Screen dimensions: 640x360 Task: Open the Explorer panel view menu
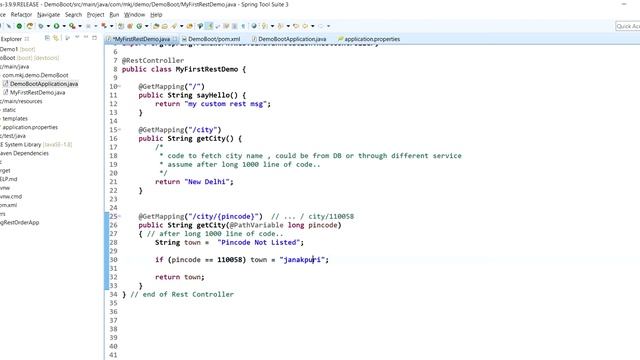click(x=76, y=38)
